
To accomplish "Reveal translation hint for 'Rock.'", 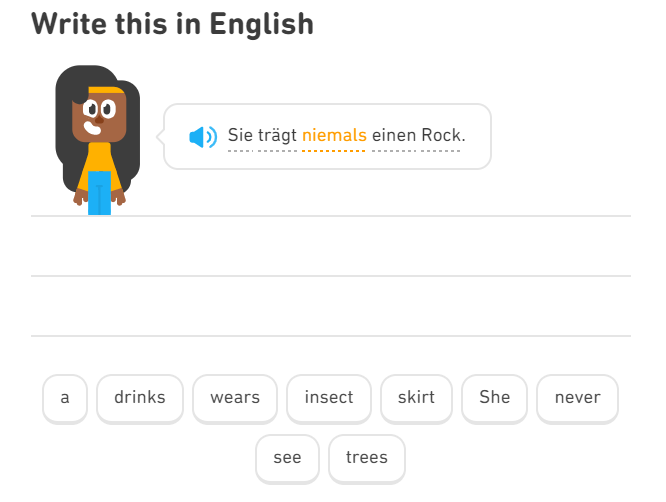I will pyautogui.click(x=442, y=135).
